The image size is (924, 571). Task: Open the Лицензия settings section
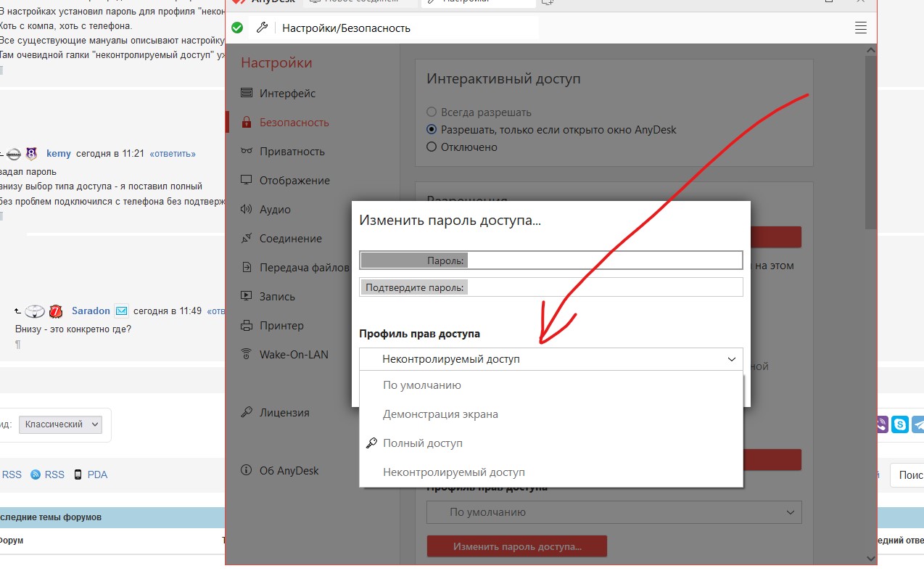(x=284, y=413)
